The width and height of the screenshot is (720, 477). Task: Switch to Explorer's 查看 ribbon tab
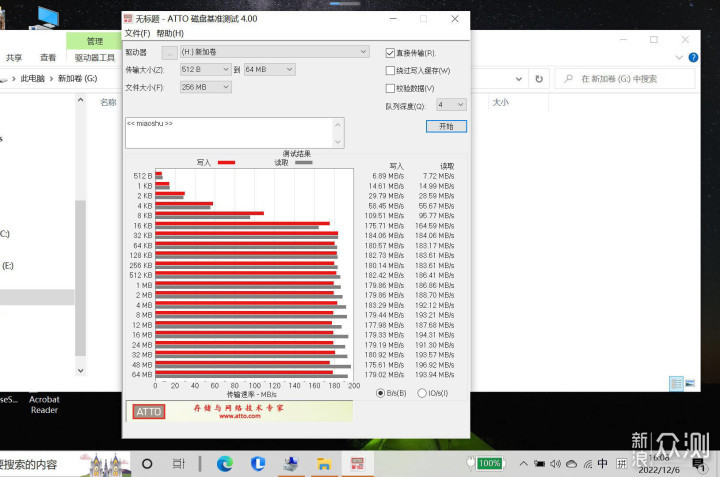48,57
